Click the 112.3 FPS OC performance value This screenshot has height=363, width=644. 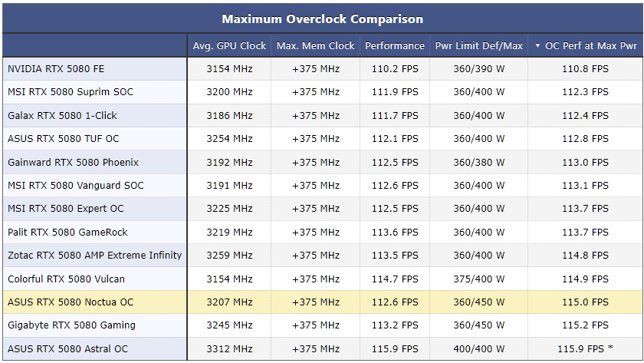(585, 91)
